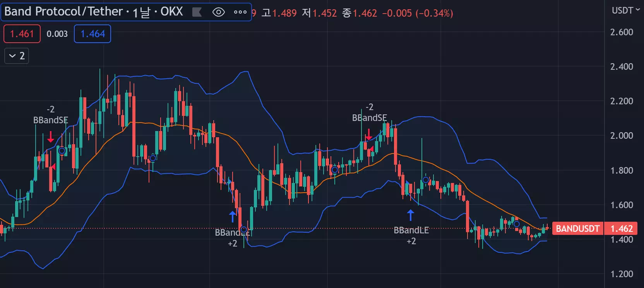This screenshot has height=288, width=644.
Task: Click the flag icon beside OKX
Action: click(x=197, y=12)
